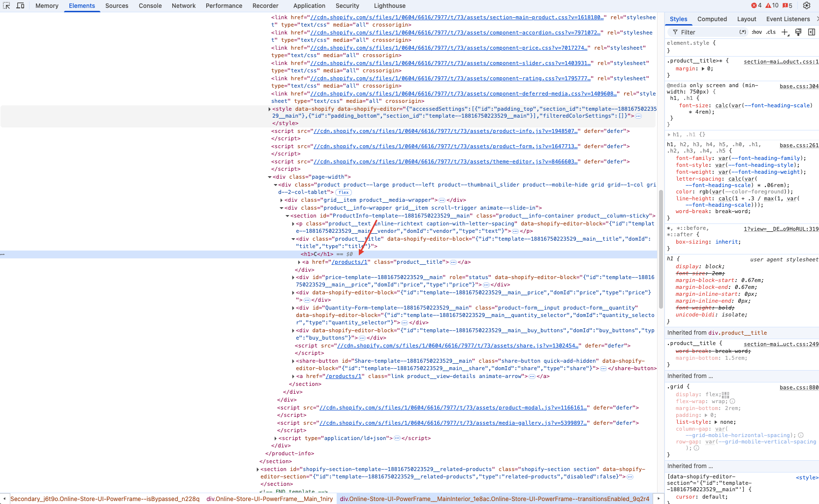Expand the collapsed ellipsis in the style tag

click(638, 116)
